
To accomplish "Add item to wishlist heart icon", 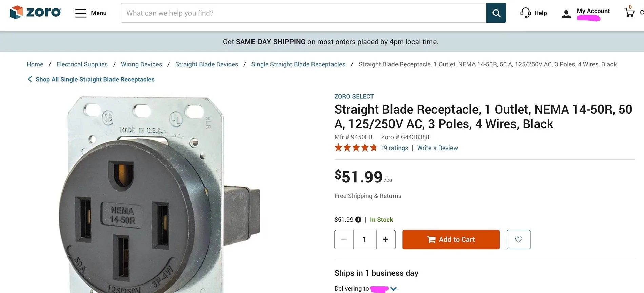I will tap(518, 239).
